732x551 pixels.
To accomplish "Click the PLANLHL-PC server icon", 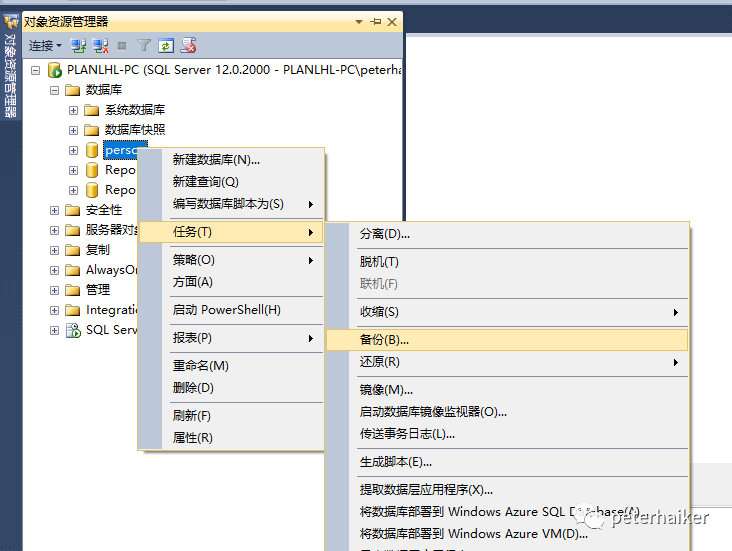I will (x=55, y=70).
